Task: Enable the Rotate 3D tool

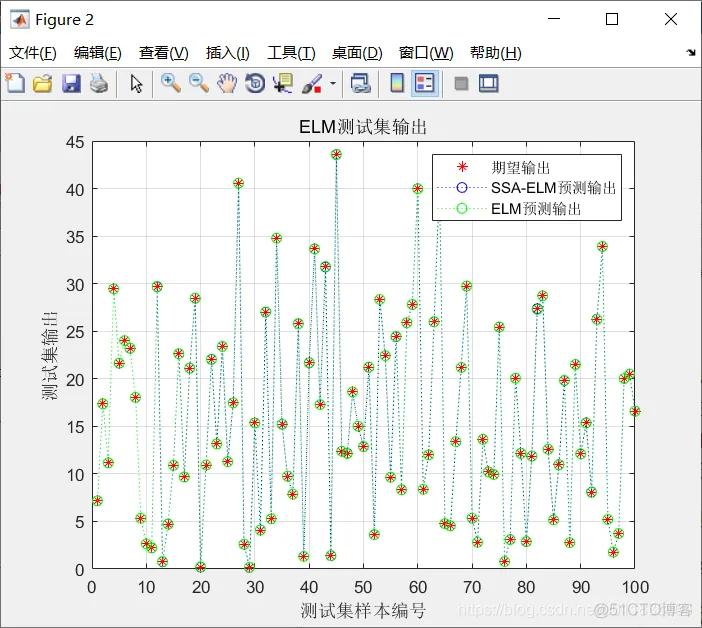Action: tap(255, 83)
